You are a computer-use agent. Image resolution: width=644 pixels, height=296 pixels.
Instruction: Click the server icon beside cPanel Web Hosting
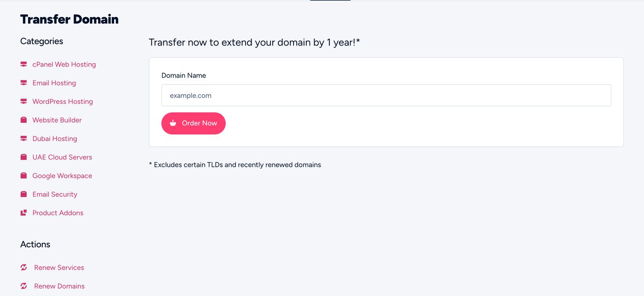tap(23, 64)
